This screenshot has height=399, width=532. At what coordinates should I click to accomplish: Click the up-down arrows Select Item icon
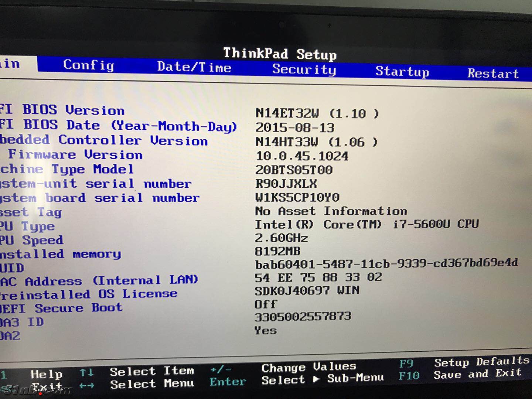point(86,373)
